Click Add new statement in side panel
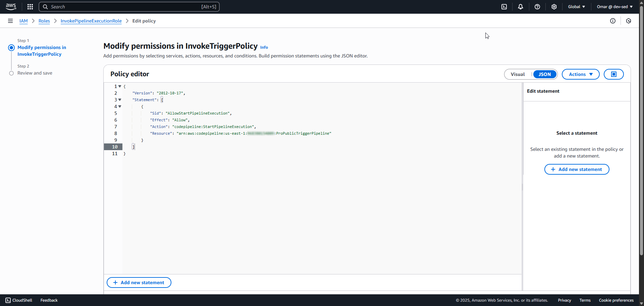The height and width of the screenshot is (306, 644). (x=577, y=169)
